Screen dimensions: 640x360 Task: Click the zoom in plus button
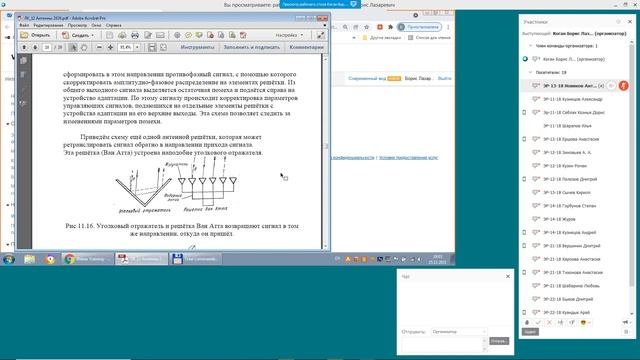pyautogui.click(x=110, y=47)
